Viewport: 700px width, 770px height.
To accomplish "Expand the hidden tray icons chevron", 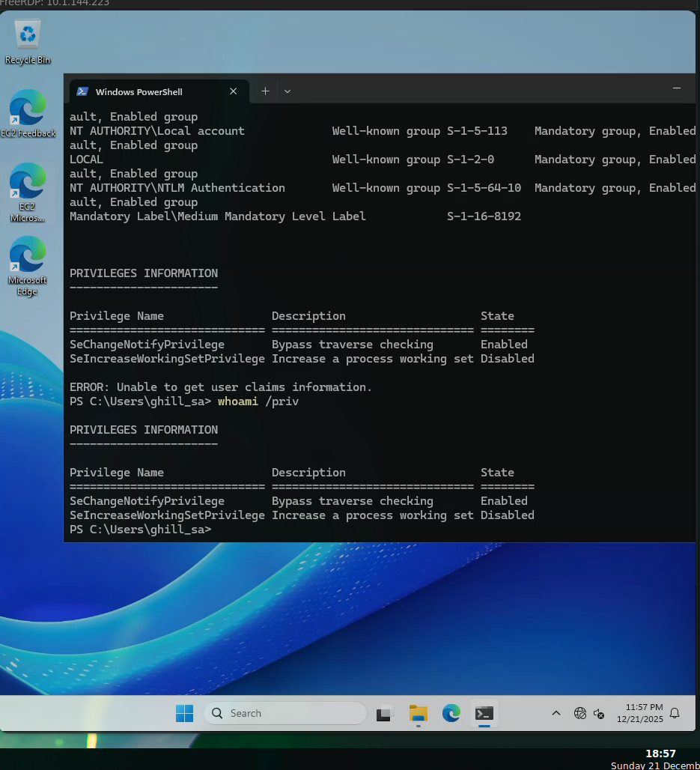I will (556, 714).
